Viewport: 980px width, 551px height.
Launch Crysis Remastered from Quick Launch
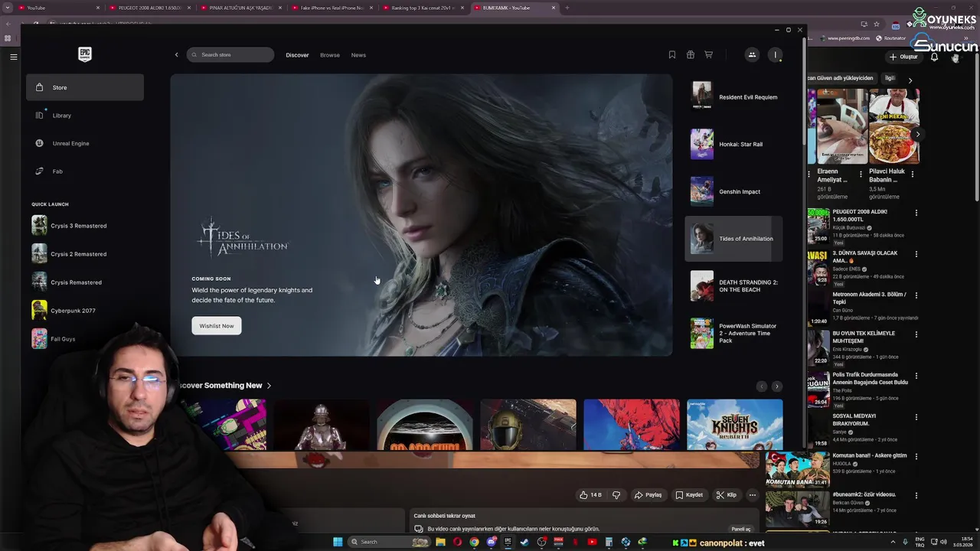(67, 282)
